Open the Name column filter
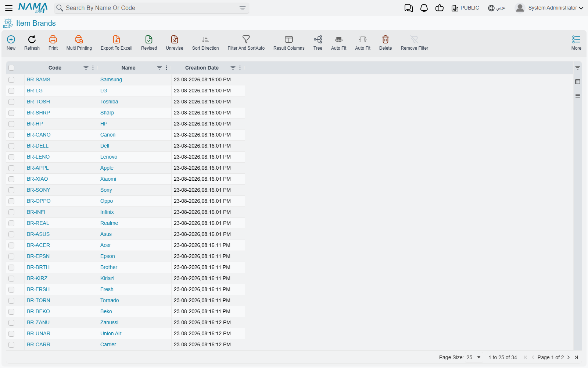The height and width of the screenshot is (368, 588). [x=159, y=68]
